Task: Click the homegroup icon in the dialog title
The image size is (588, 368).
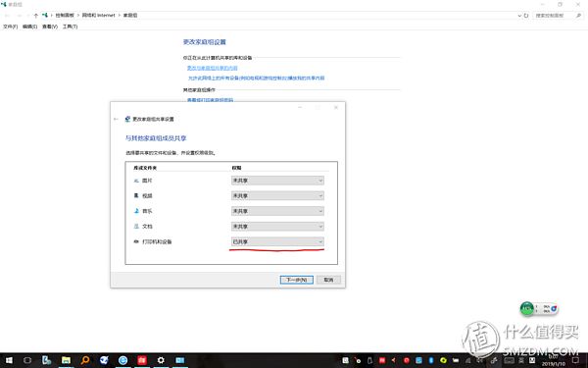Action: point(127,119)
